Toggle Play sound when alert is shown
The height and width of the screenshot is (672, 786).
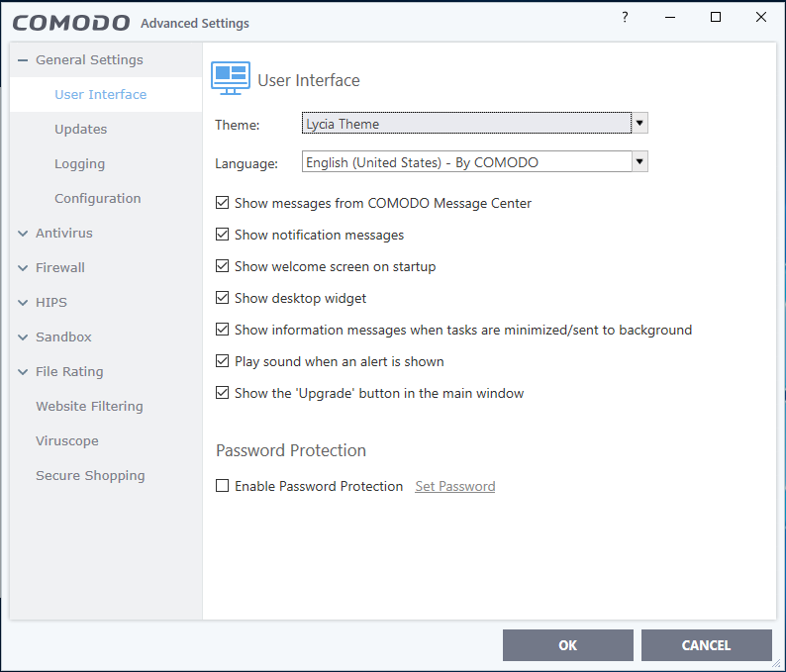(223, 361)
